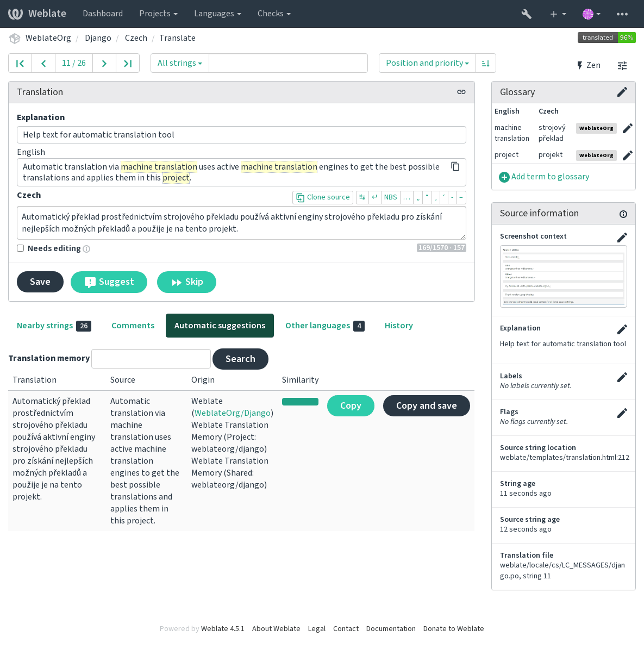
Task: Insert NBS non-breaking space
Action: [x=390, y=197]
